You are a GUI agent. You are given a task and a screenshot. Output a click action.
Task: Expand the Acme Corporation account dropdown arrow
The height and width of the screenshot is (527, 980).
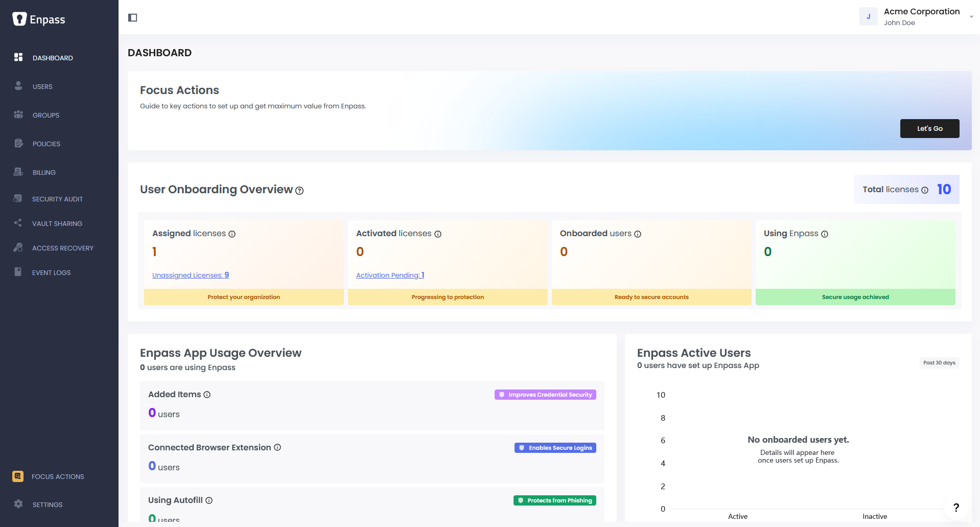971,16
